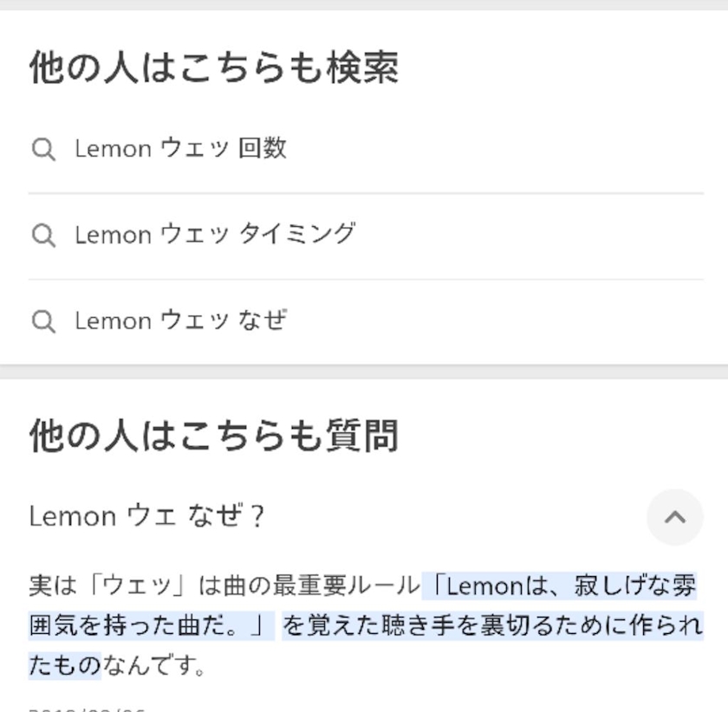
Task: Click the answer opening "実は「ウェッ」は曲の最重要ルール"
Action: [224, 586]
